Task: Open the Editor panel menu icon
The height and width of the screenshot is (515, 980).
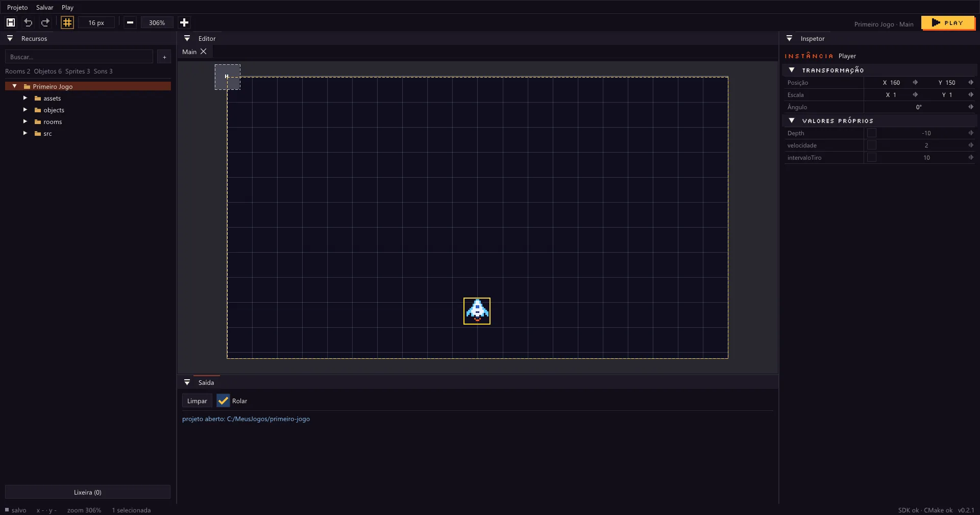Action: pyautogui.click(x=187, y=38)
